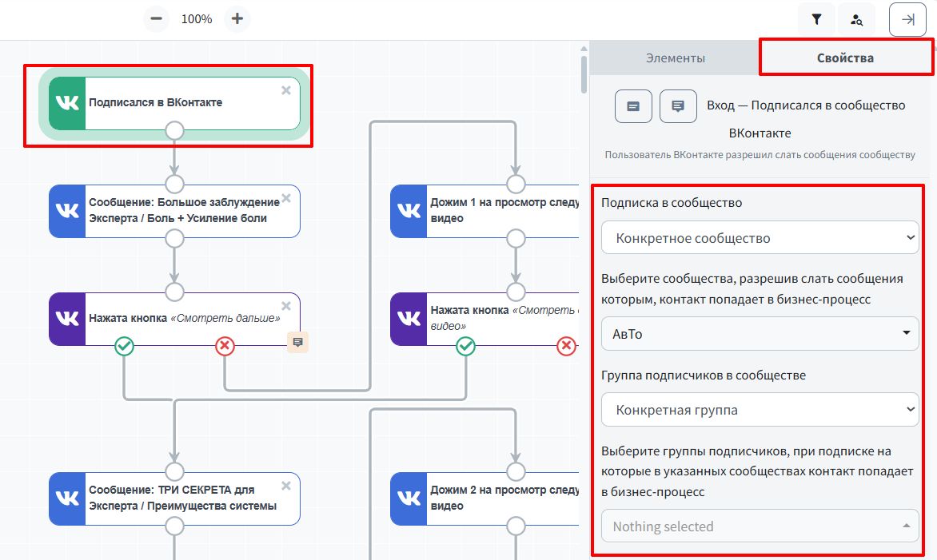Click the Подписка в сообщество label
Viewport: 937px width, 560px height.
pyautogui.click(x=672, y=202)
